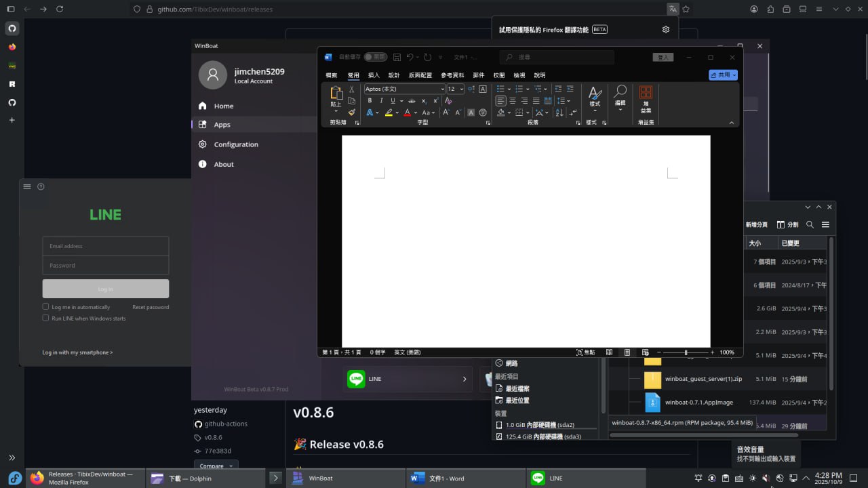868x488 pixels.
Task: Open the font size dropdown arrow
Action: (x=462, y=89)
